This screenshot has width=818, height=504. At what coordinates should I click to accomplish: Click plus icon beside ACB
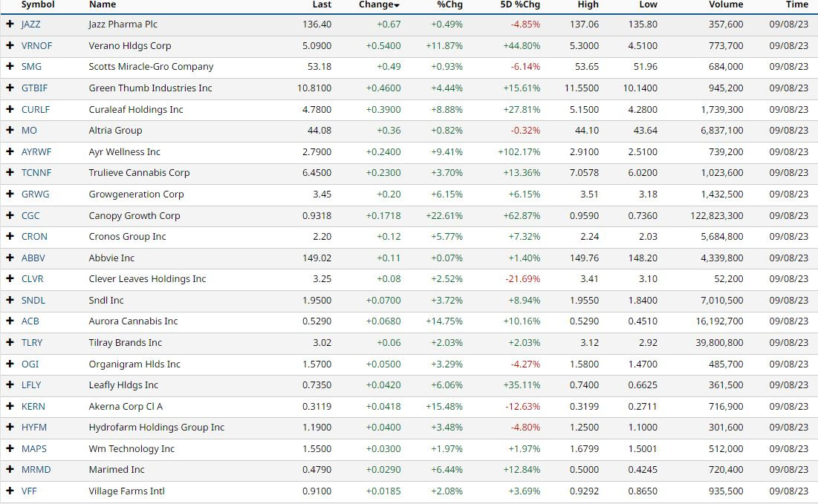(x=10, y=321)
